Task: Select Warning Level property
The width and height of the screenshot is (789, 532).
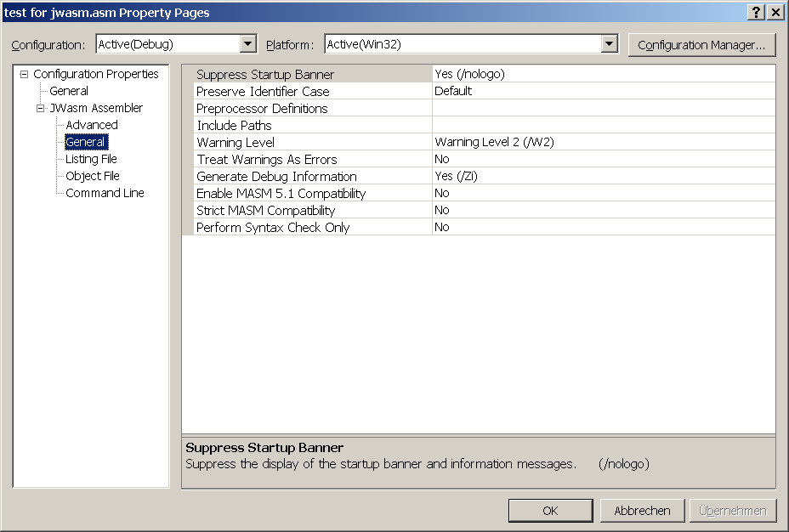Action: 314,143
